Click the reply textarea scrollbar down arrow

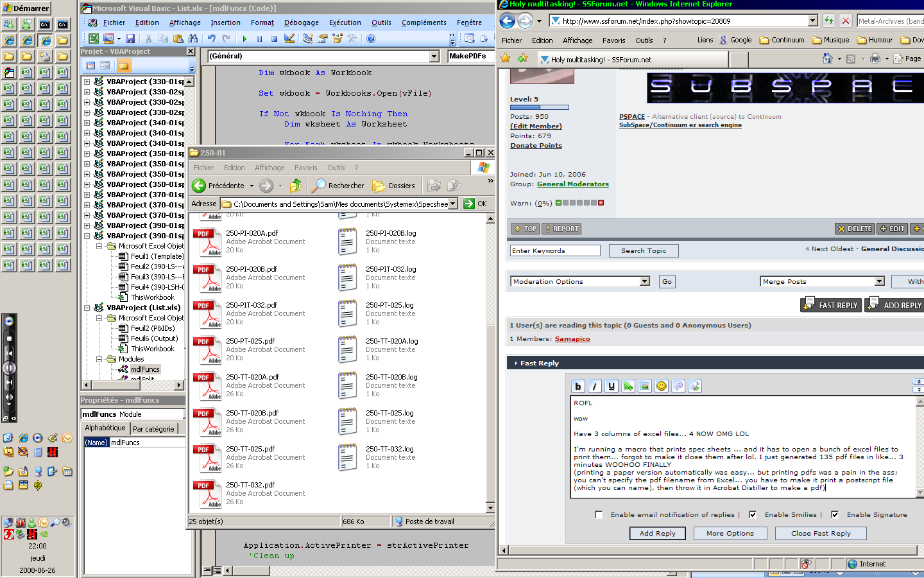pos(920,493)
